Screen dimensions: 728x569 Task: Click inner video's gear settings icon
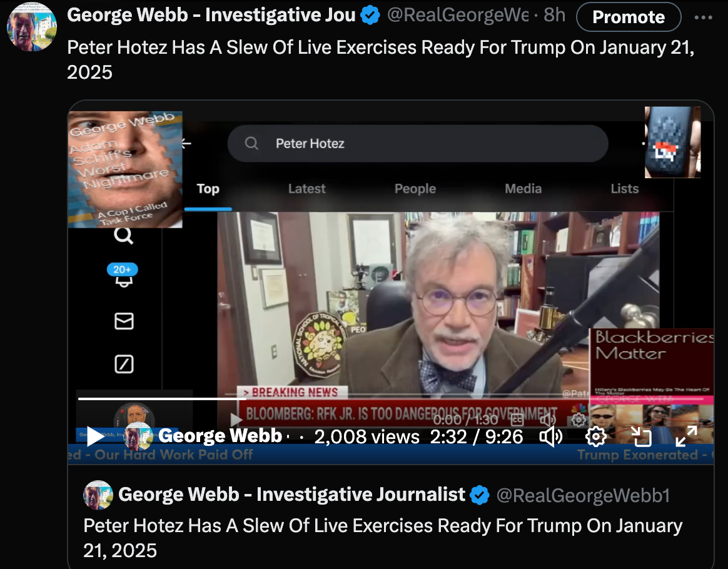pyautogui.click(x=579, y=420)
